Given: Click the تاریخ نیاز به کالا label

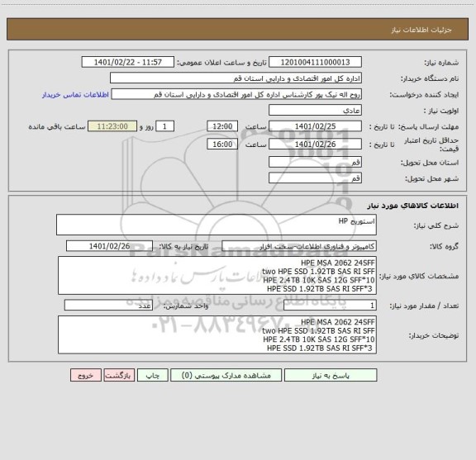Looking at the screenshot, I should pos(183,246).
